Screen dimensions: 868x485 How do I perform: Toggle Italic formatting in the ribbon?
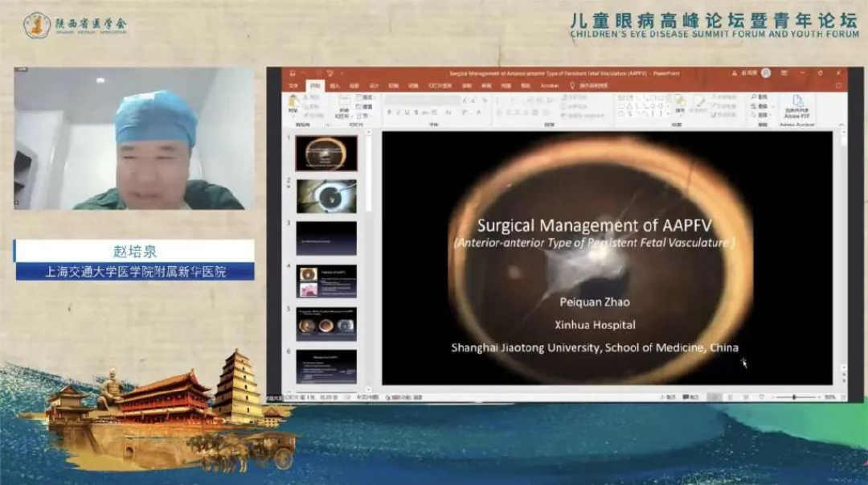click(398, 113)
